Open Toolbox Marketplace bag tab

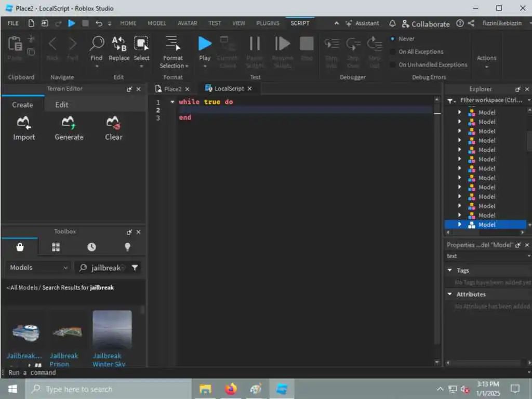click(20, 247)
